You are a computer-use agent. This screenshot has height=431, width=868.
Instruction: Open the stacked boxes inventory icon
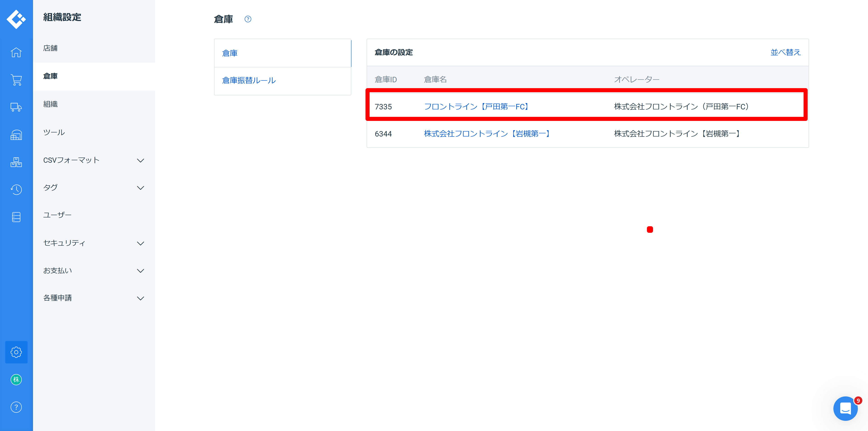click(x=16, y=162)
